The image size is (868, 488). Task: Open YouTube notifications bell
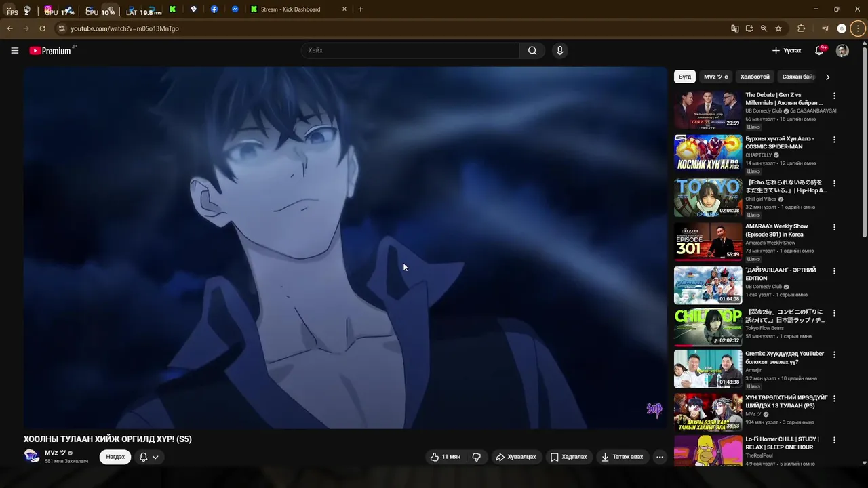pos(819,50)
